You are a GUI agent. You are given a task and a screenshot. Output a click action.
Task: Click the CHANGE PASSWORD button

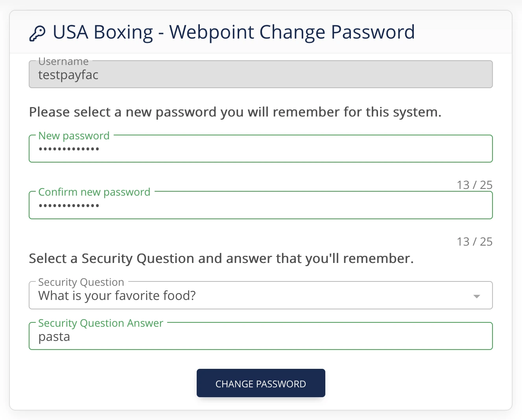pos(261,383)
